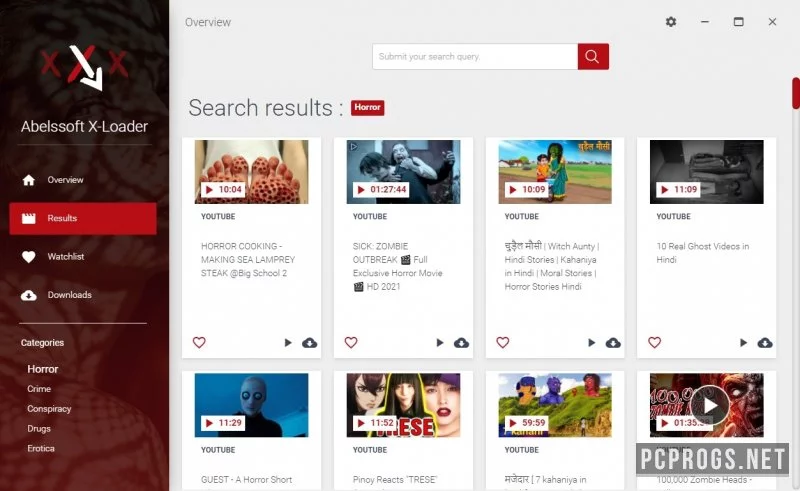Click the red search magnifier button
Image resolution: width=800 pixels, height=491 pixels.
pyautogui.click(x=593, y=57)
